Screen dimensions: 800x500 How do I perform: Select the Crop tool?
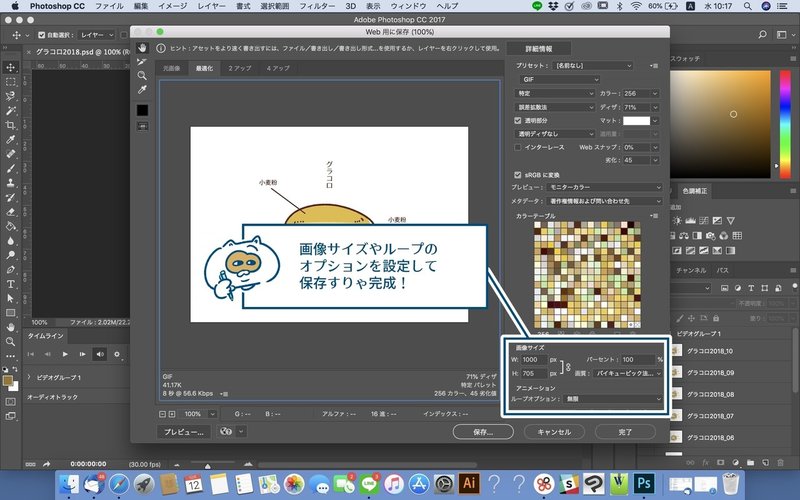click(10, 125)
